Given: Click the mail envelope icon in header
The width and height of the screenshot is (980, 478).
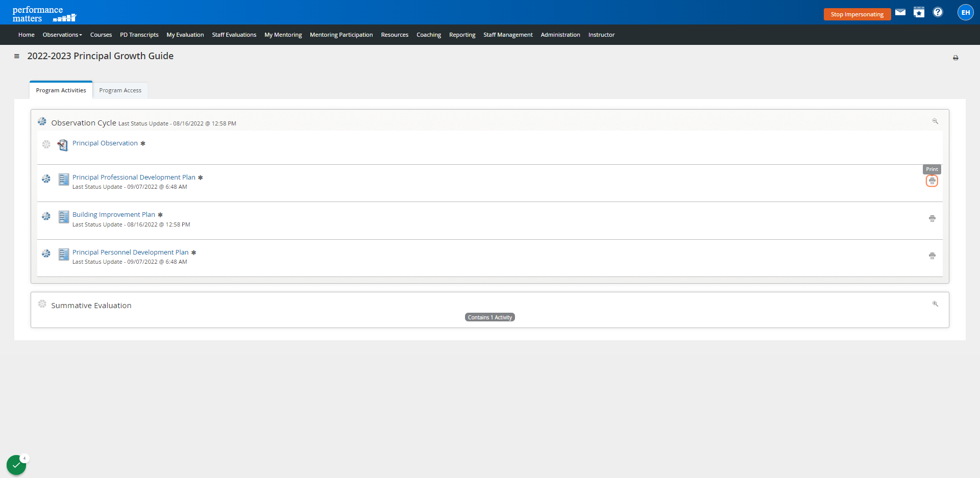Looking at the screenshot, I should click(x=900, y=12).
